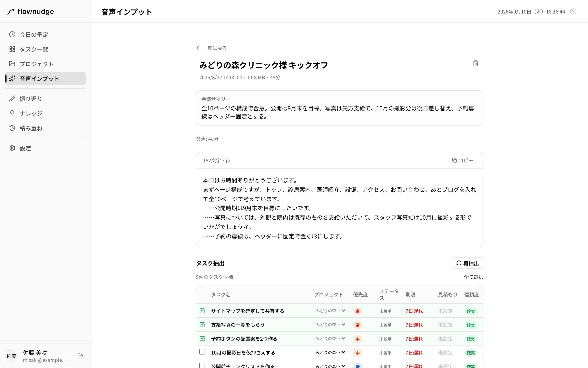Go to 今日の予定 menu item
588x368 pixels.
point(46,34)
